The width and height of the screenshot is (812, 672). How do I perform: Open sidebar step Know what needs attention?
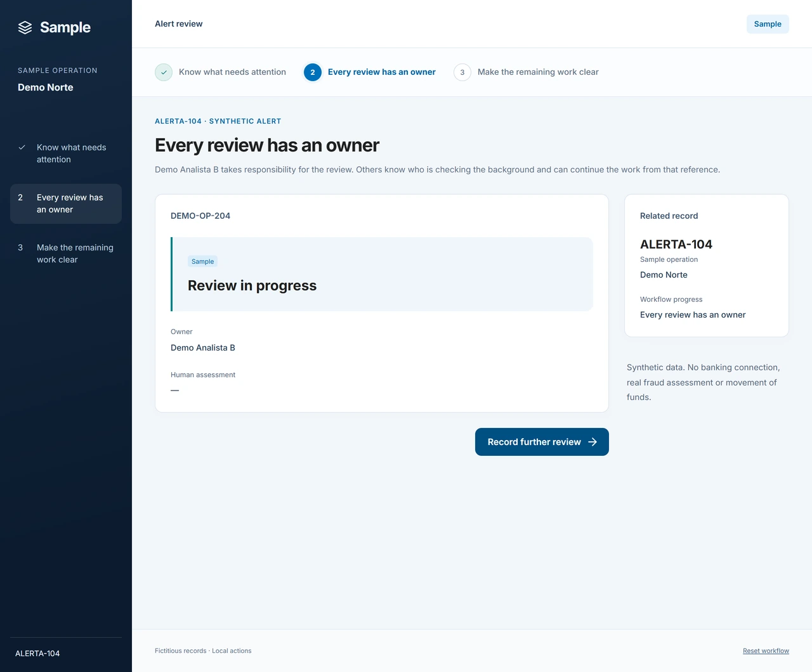pyautogui.click(x=66, y=153)
